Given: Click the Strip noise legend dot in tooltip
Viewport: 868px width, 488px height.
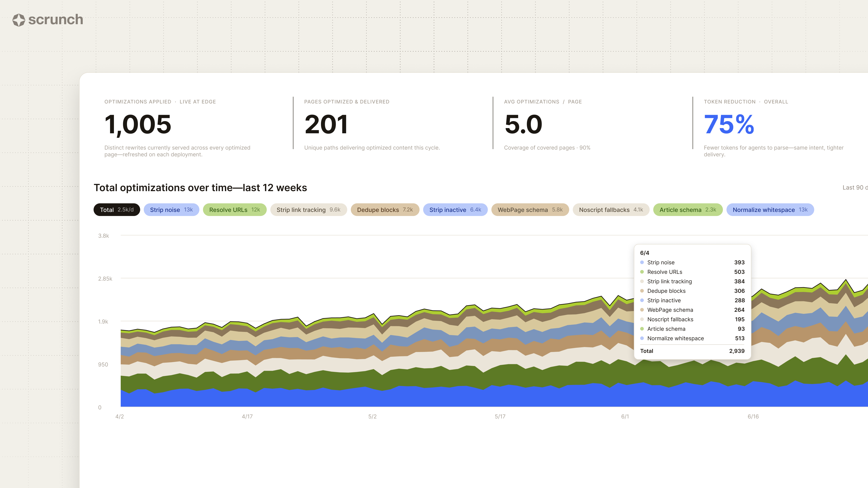Looking at the screenshot, I should tap(642, 262).
